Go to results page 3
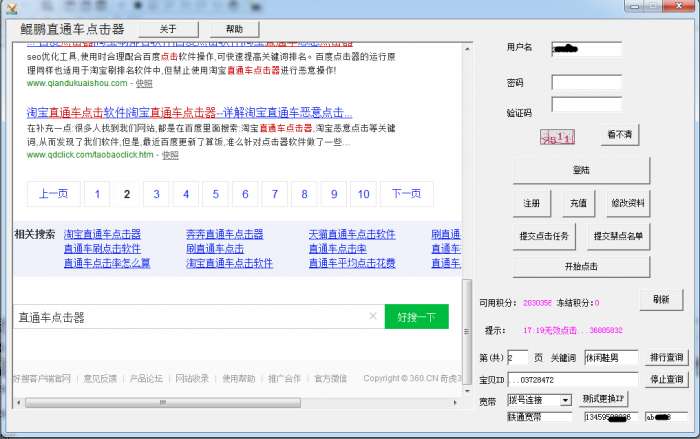 pyautogui.click(x=156, y=194)
